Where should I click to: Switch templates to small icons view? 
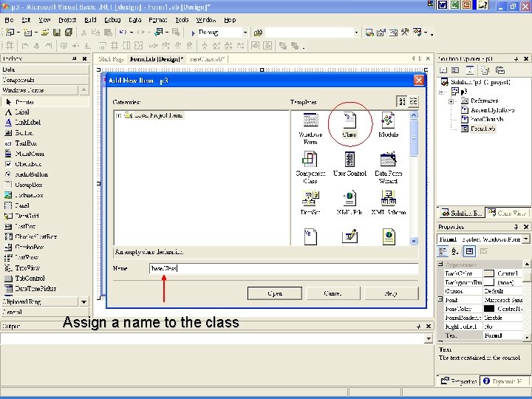(x=413, y=101)
